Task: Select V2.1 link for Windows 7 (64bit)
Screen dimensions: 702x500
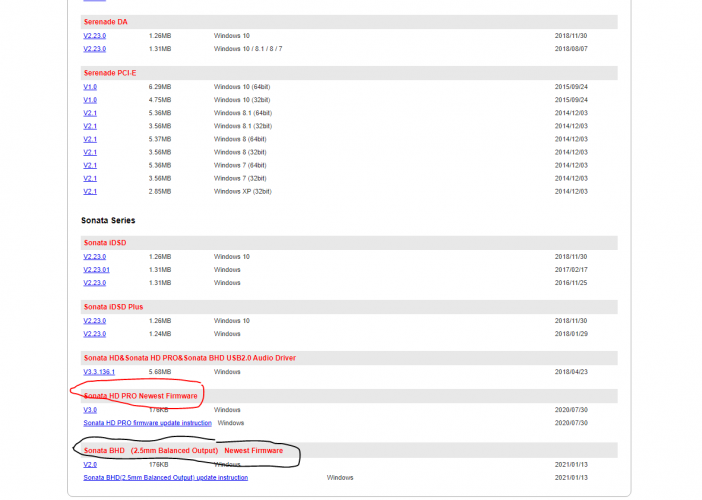Action: [x=90, y=165]
